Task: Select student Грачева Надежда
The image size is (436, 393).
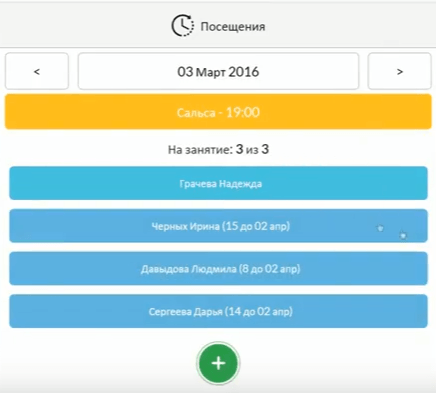Action: (x=218, y=183)
